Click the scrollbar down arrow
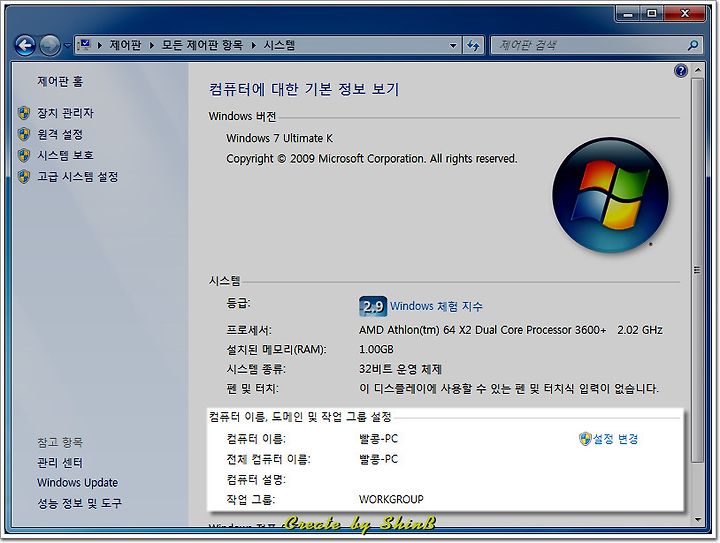720x543 pixels. point(698,520)
